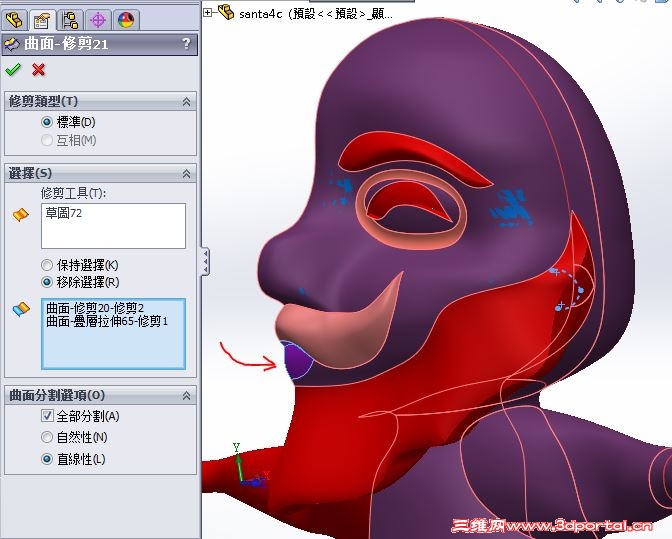Switch to the PropertyManager tab
This screenshot has width=672, height=539.
(x=42, y=20)
